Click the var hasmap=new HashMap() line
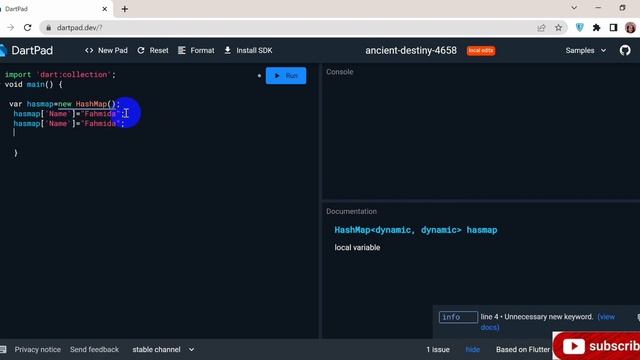Image resolution: width=640 pixels, height=360 pixels. pos(64,104)
